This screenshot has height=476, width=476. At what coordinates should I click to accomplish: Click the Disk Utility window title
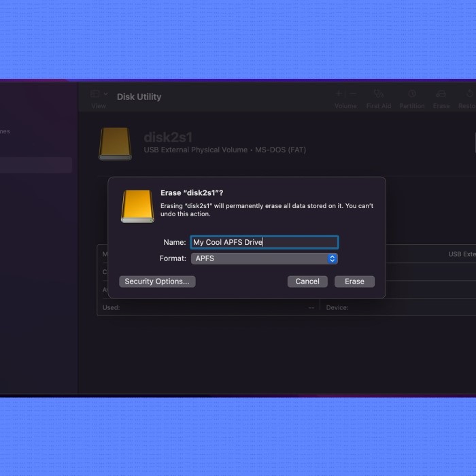[139, 97]
